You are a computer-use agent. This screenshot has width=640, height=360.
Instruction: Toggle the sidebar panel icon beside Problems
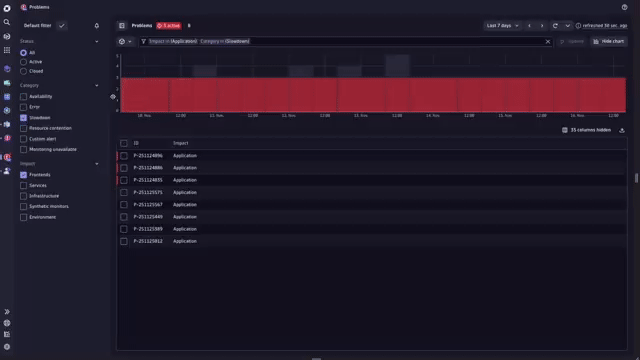point(122,26)
